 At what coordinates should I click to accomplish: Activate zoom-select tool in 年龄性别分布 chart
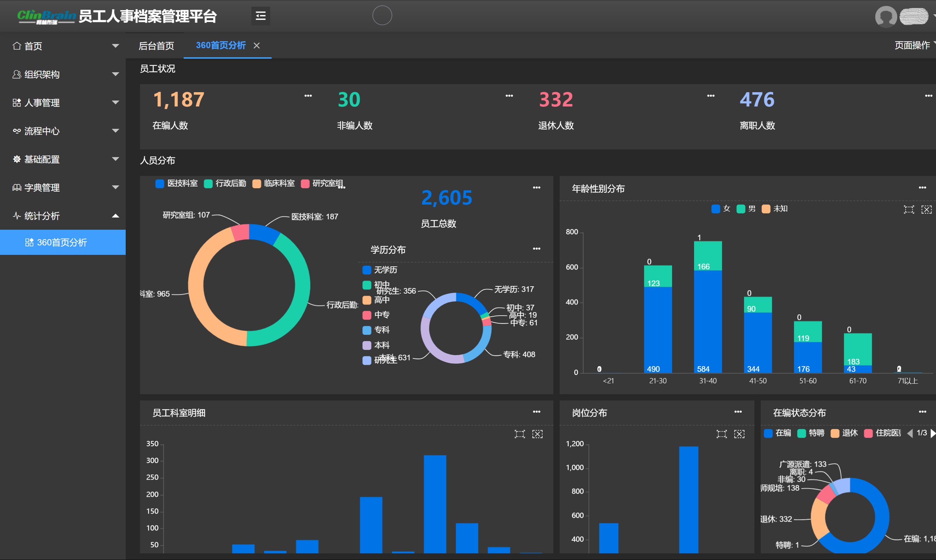(x=909, y=209)
